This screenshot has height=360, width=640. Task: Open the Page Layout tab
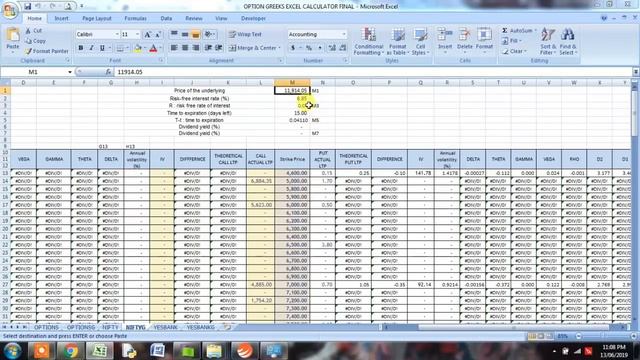pos(97,18)
